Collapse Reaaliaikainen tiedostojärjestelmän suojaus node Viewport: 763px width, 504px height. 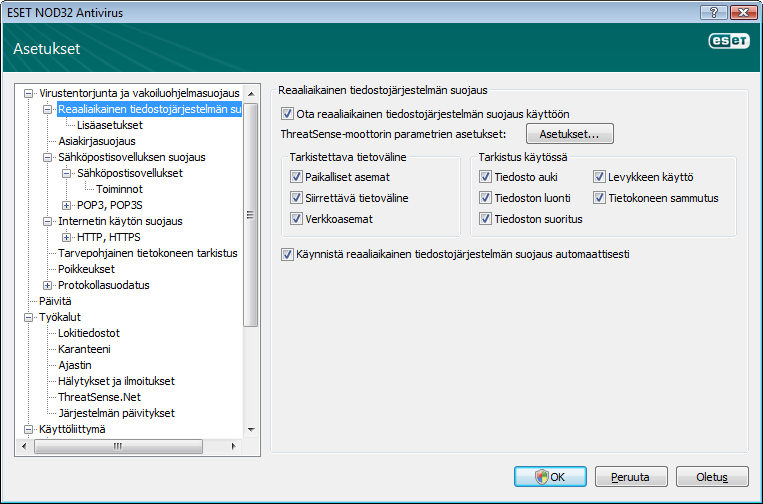pos(47,109)
